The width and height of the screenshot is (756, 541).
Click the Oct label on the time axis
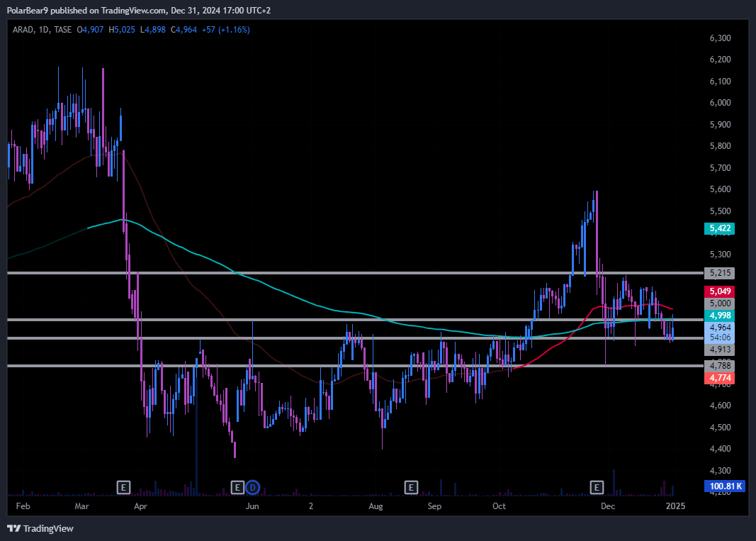499,506
